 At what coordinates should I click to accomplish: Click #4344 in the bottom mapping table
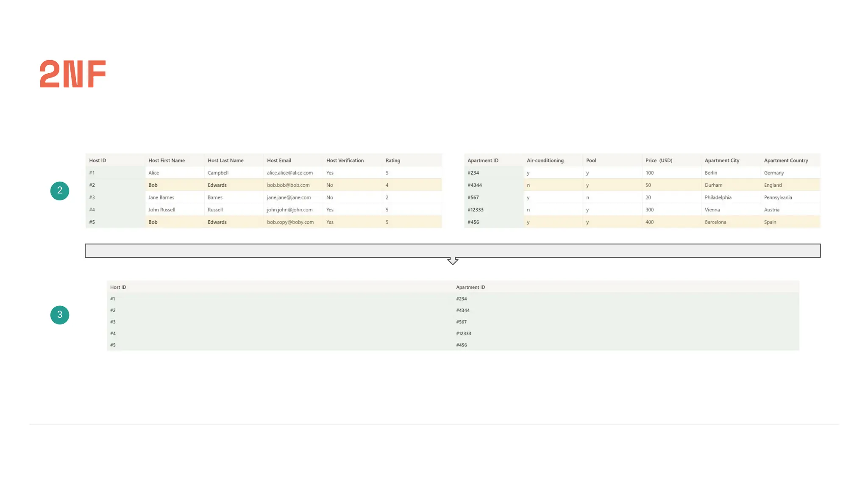click(463, 311)
